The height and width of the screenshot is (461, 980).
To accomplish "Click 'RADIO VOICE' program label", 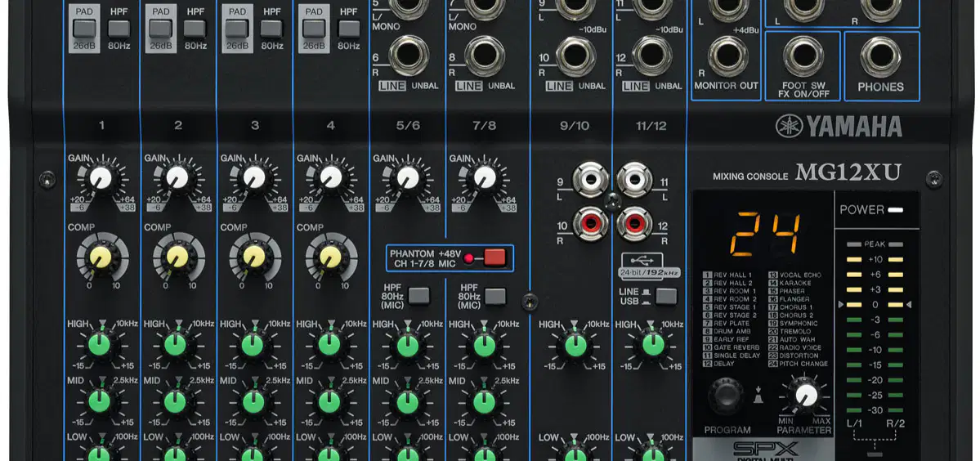I will click(x=801, y=347).
